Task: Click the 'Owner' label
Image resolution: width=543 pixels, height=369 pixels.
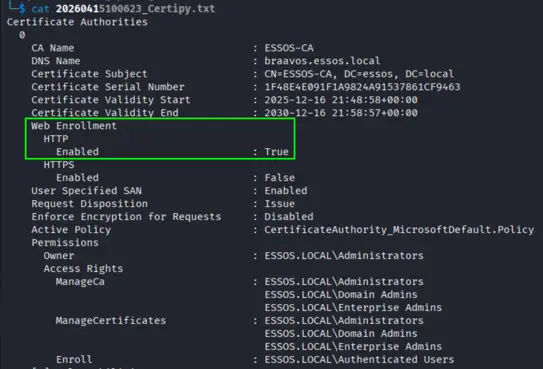Action: tap(59, 256)
